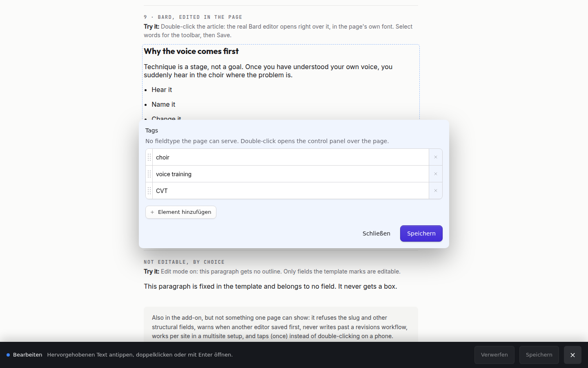
Task: Click the "This paragraph is fixed" sentence
Action: click(x=270, y=286)
